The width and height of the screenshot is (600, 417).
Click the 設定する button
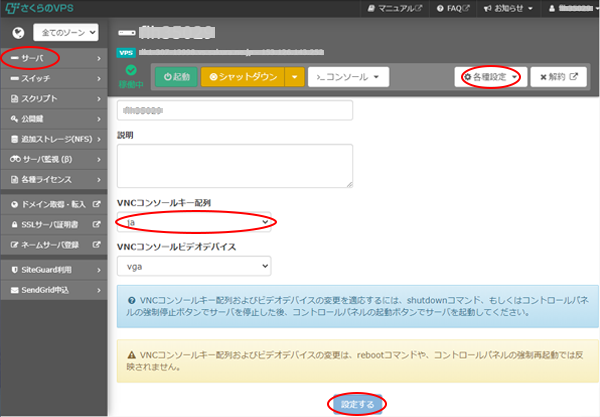click(x=357, y=404)
